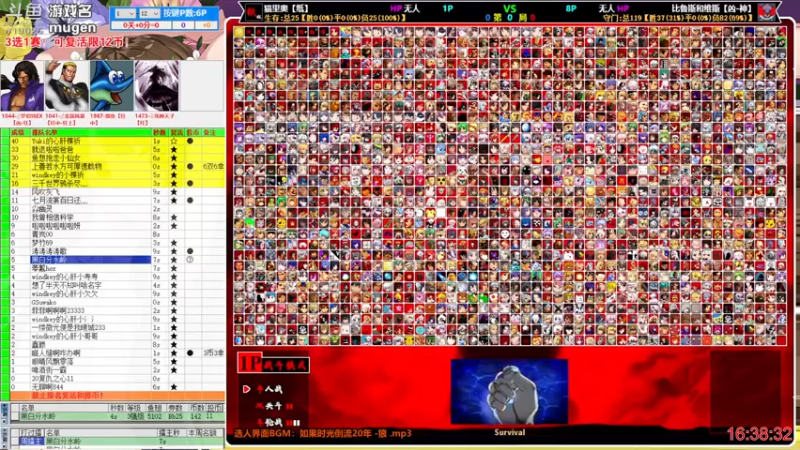Click the 1P 战斗模式 title banner

tap(273, 364)
